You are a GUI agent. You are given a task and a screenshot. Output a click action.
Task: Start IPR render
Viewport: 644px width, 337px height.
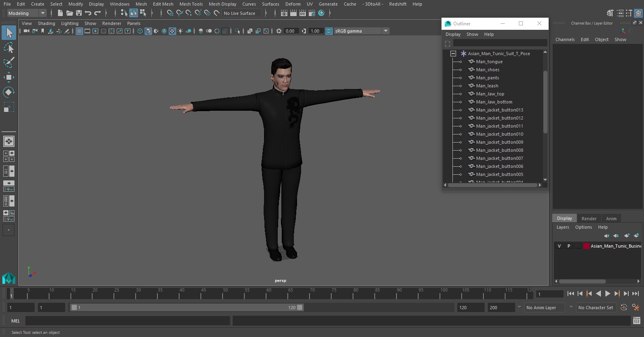click(x=303, y=13)
